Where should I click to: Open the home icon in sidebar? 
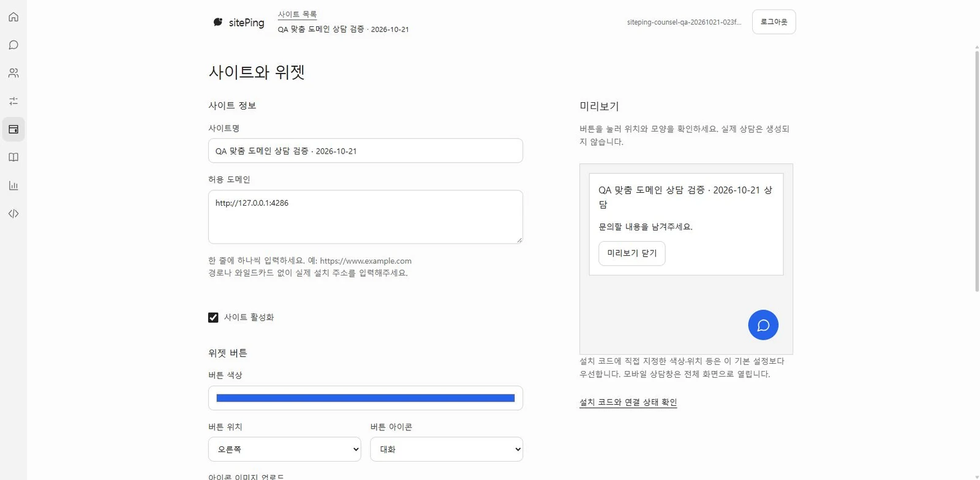click(x=13, y=17)
